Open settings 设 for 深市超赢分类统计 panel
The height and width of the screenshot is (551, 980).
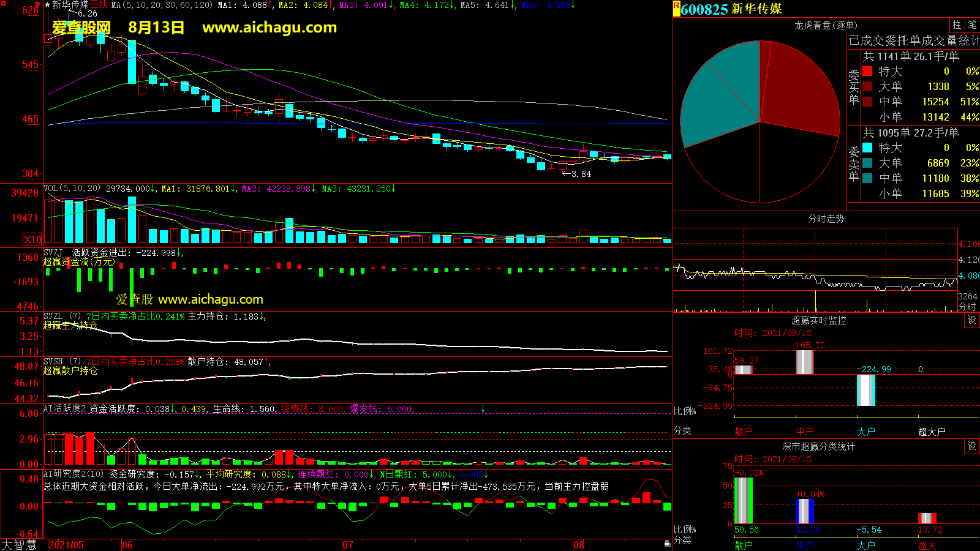[971, 446]
